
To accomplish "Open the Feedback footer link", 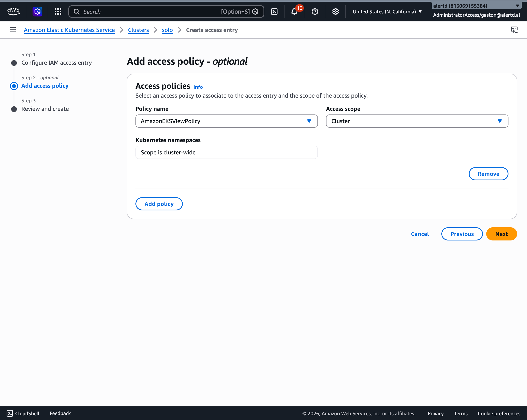I will (x=60, y=413).
